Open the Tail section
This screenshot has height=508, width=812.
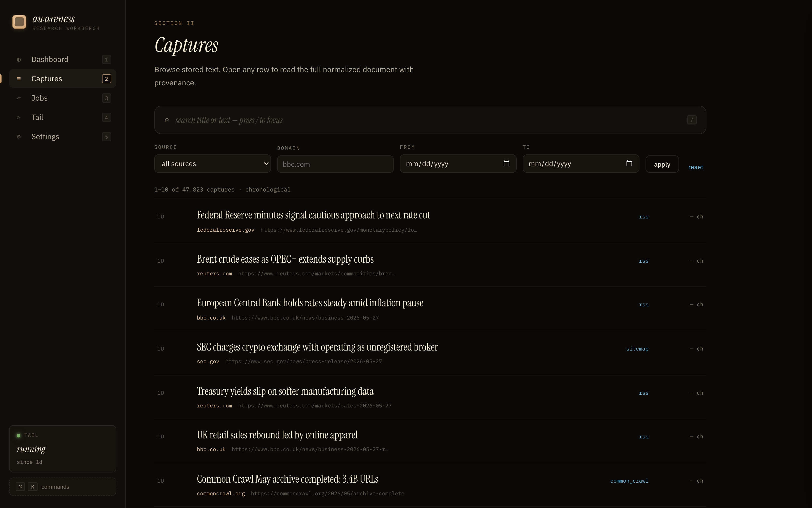coord(63,117)
